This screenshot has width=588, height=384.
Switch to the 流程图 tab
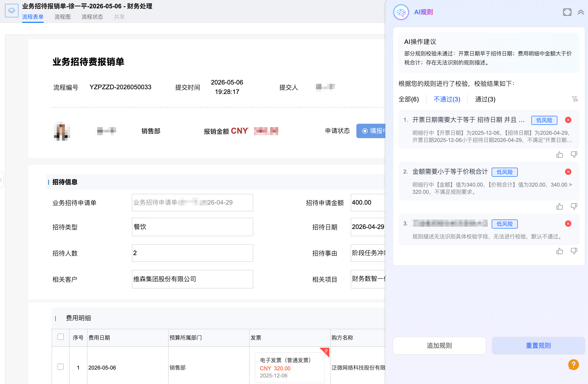63,17
